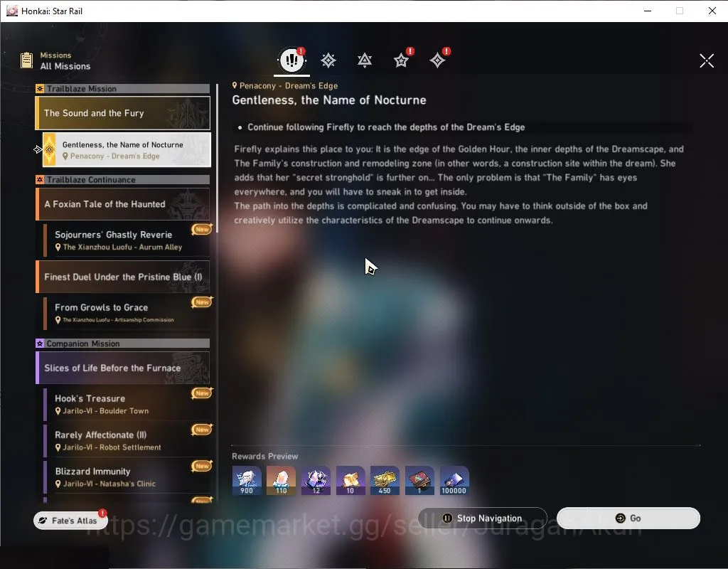This screenshot has width=728, height=569.
Task: Collapse the Trailblaze Continuance section header
Action: (x=122, y=180)
